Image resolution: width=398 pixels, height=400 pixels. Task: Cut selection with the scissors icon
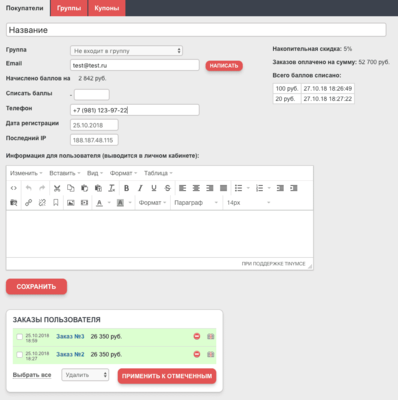pos(57,188)
